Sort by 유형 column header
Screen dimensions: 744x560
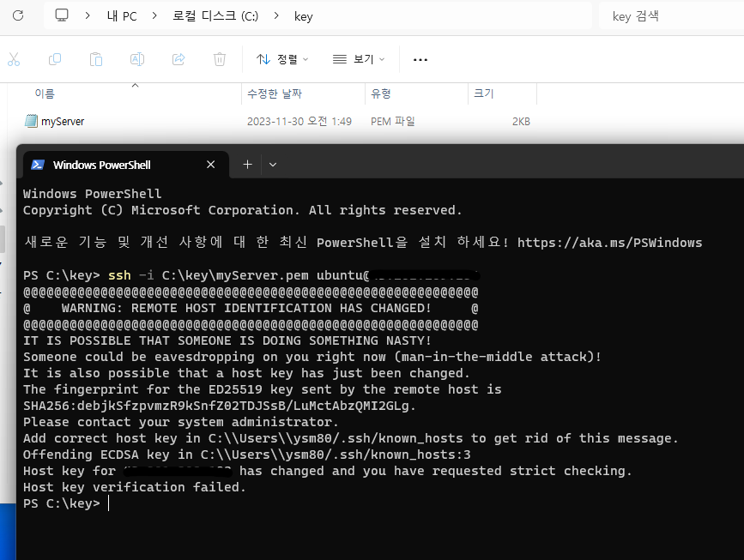tap(380, 93)
